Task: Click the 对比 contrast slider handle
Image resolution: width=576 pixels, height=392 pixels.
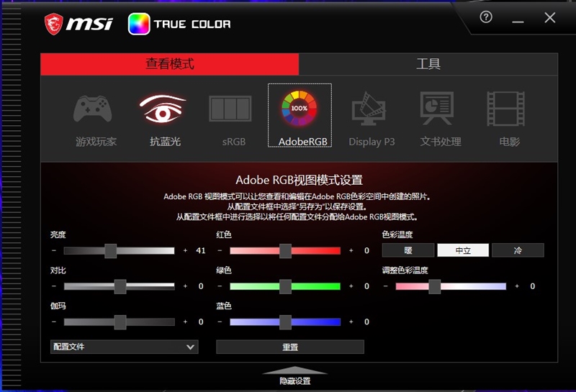Action: [x=120, y=286]
